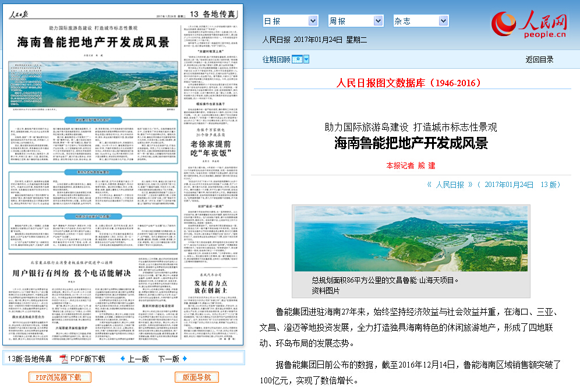This screenshot has width=580, height=392.
Task: Click the 人民网 people.cn logo
Action: click(529, 24)
